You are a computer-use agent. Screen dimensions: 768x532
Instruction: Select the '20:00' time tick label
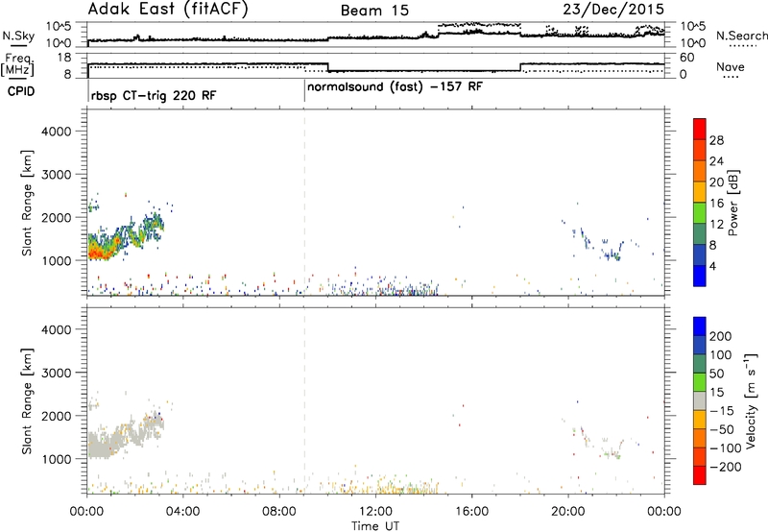(x=567, y=512)
